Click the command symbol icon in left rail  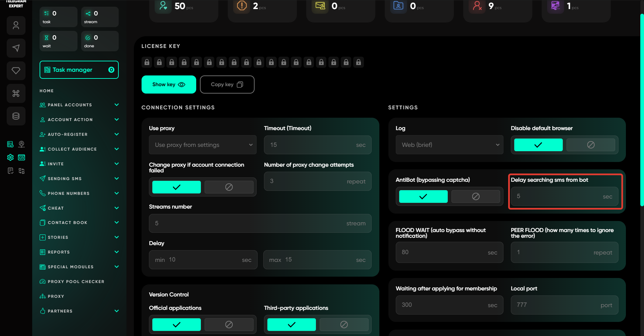click(16, 93)
